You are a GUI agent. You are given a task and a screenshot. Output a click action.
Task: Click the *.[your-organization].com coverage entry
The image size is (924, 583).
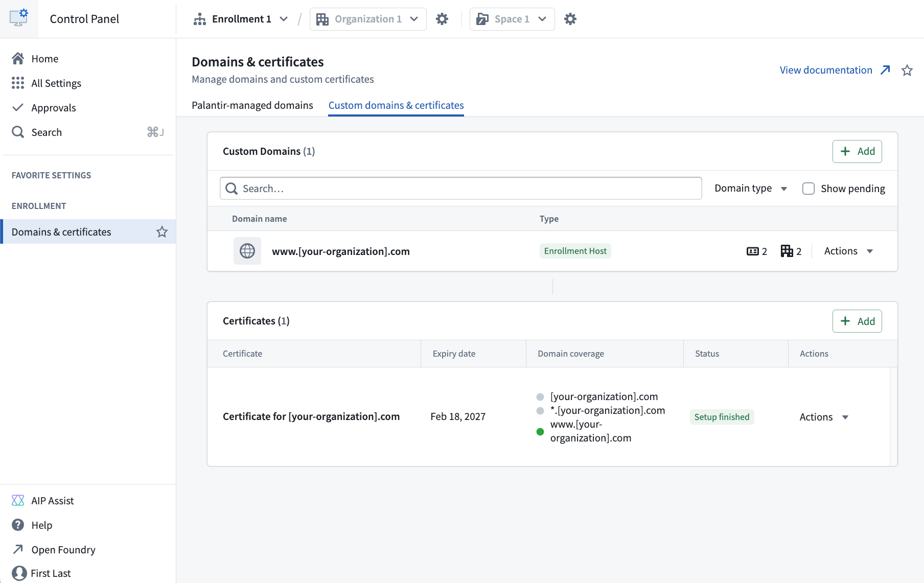tap(608, 410)
